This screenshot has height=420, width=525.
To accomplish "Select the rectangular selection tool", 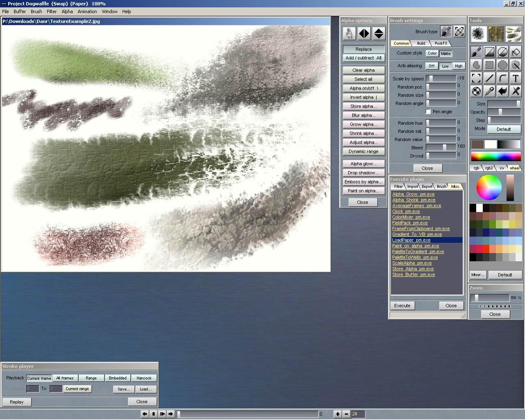I will pos(489,65).
